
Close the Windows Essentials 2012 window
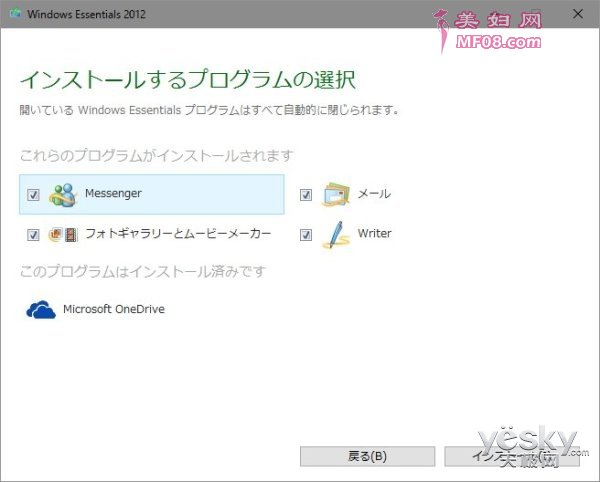(x=578, y=14)
